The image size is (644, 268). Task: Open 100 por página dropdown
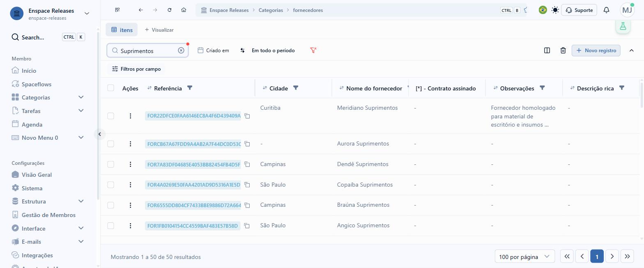point(524,257)
